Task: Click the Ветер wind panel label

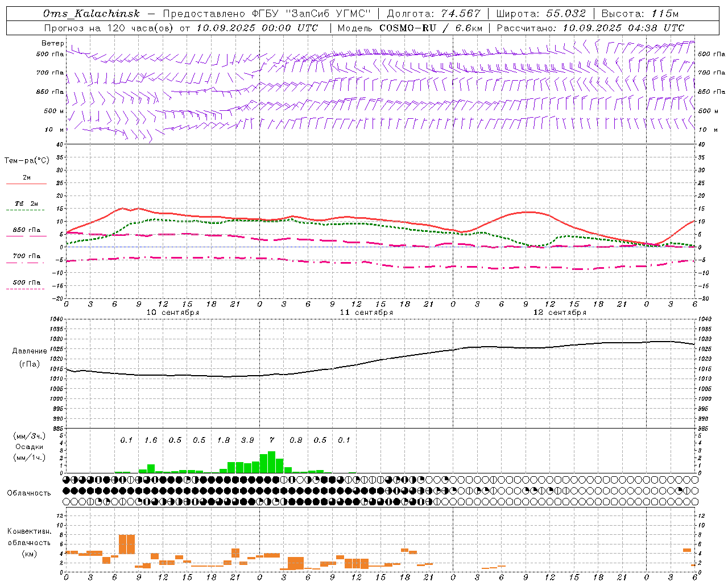Action: 52,43
